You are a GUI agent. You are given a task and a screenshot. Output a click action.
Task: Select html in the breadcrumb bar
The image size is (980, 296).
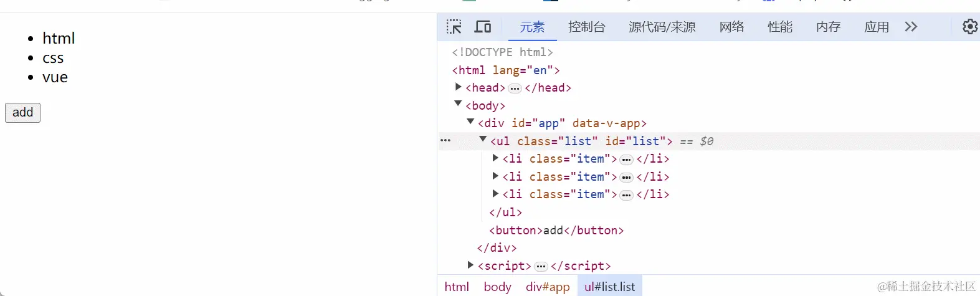457,287
